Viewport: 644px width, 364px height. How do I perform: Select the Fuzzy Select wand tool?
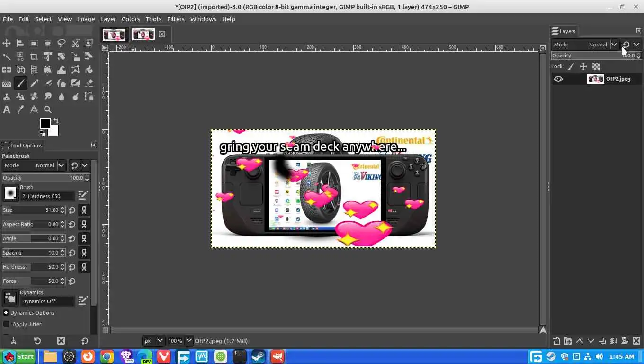point(7,56)
